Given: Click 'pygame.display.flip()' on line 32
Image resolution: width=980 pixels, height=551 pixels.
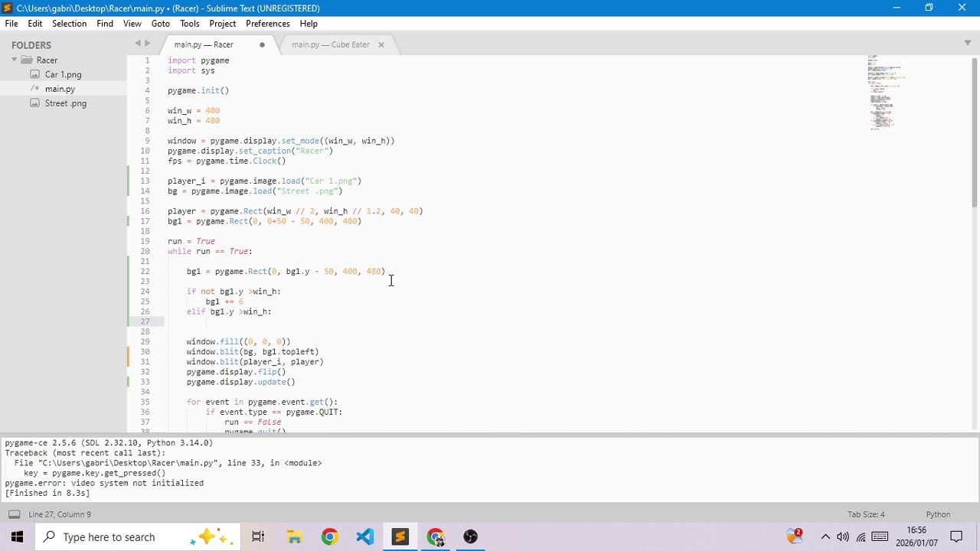Looking at the screenshot, I should tap(236, 372).
